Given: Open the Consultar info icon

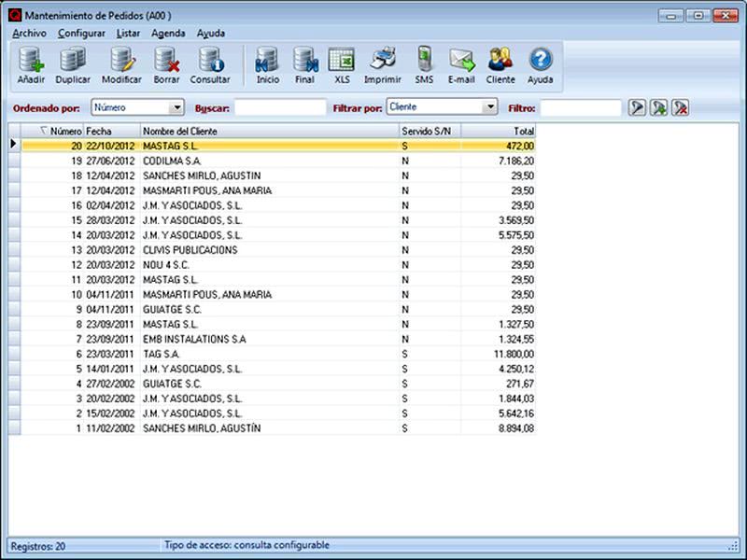Looking at the screenshot, I should (x=210, y=60).
